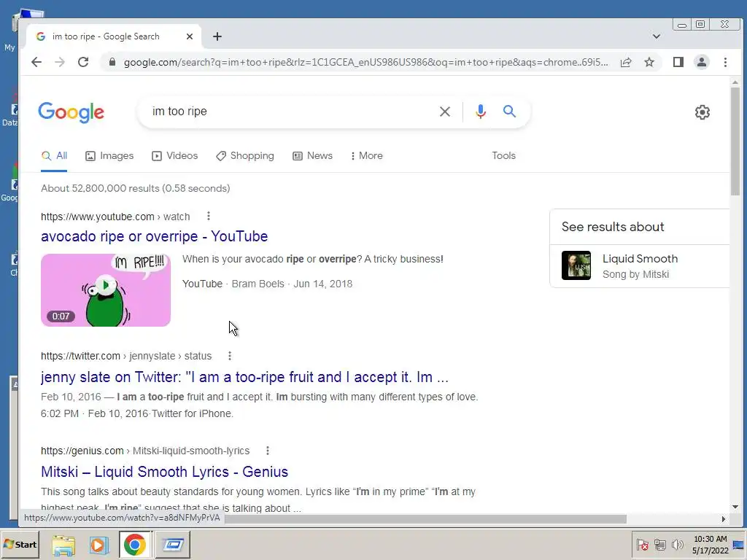Switch to Videos results tab
Viewport: 747px width, 560px height.
click(x=175, y=156)
